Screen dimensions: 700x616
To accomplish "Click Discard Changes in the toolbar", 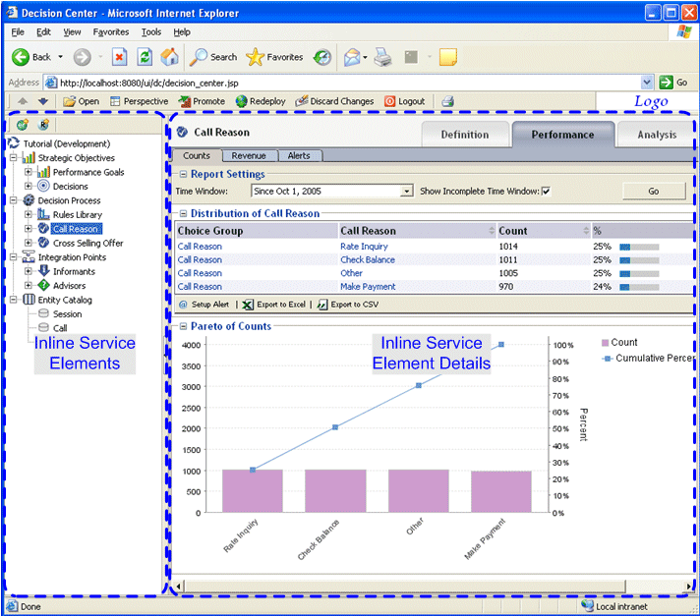I will pos(334,101).
